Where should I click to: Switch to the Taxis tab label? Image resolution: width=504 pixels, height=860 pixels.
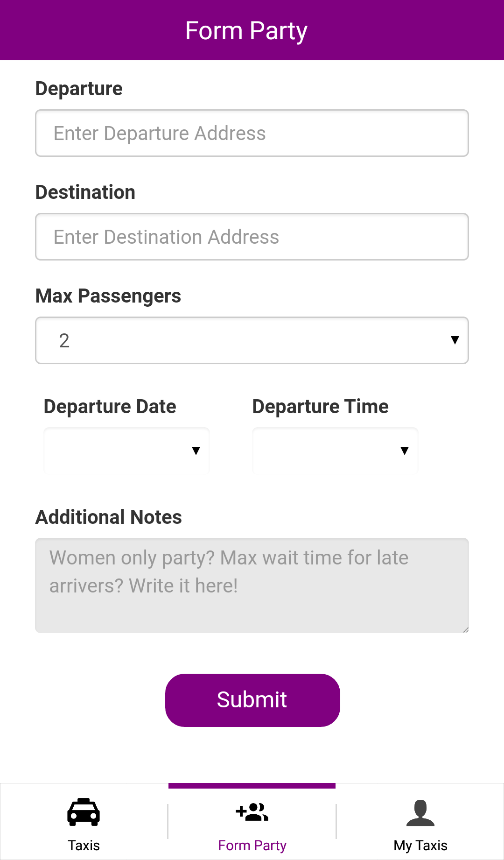click(x=84, y=846)
